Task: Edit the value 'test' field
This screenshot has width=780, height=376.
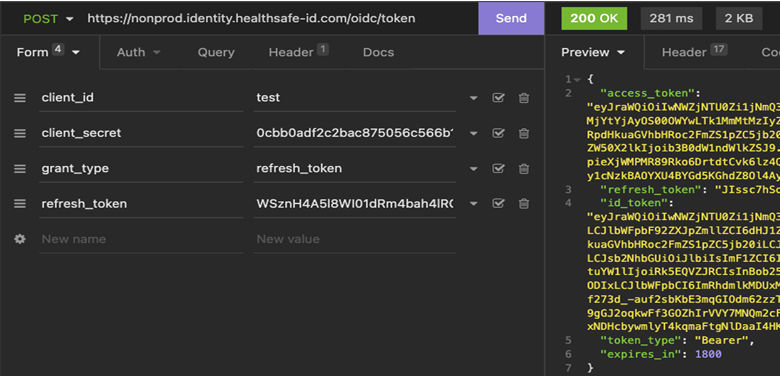Action: (x=355, y=98)
